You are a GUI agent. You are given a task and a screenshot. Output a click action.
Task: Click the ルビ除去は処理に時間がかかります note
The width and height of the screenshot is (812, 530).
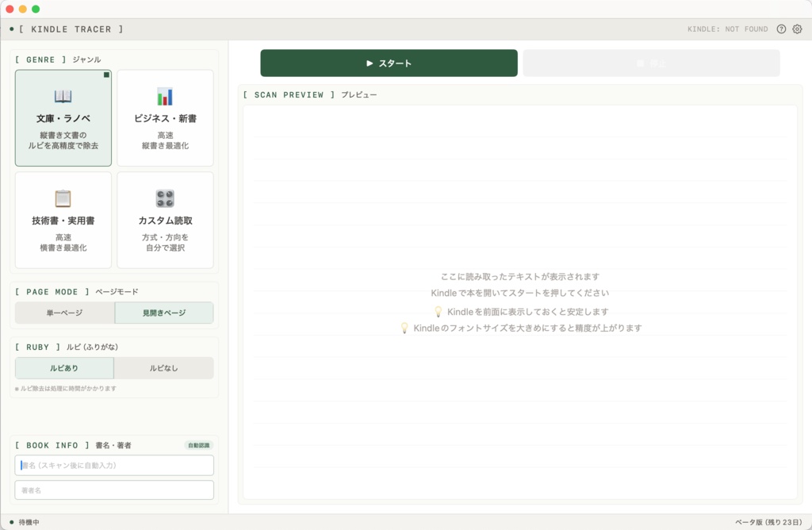coord(66,389)
